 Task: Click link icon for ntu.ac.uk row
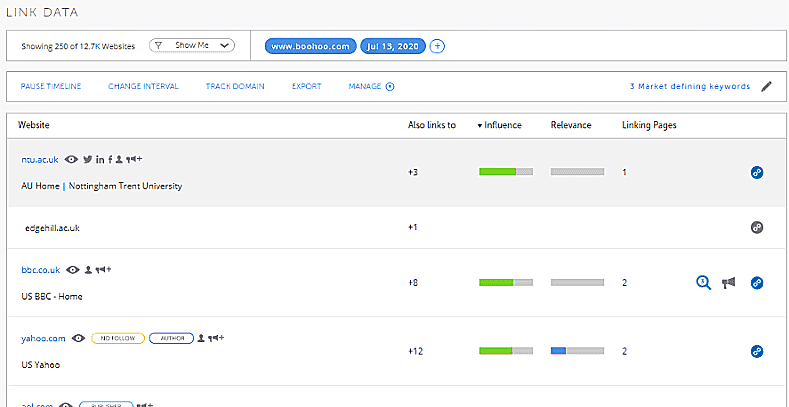pyautogui.click(x=757, y=173)
